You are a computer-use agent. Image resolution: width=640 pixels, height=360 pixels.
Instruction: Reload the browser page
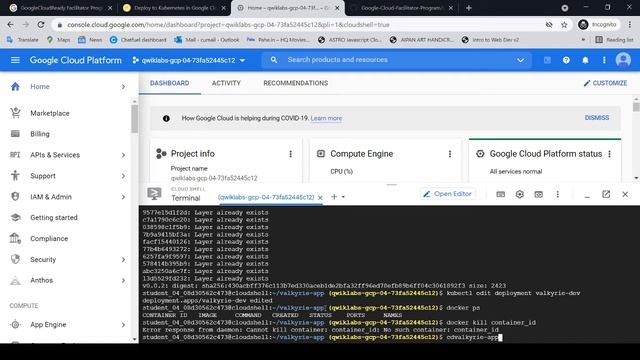click(41, 24)
